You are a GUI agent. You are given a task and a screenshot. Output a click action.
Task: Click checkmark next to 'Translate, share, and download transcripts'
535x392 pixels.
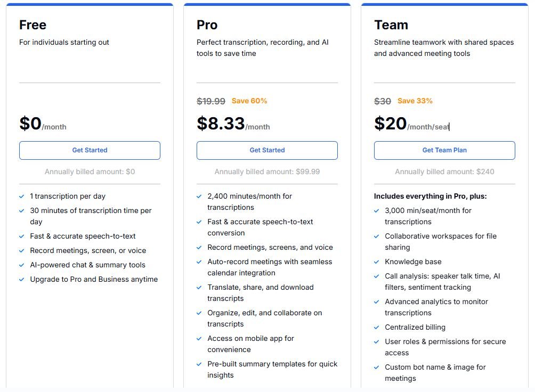(x=199, y=288)
